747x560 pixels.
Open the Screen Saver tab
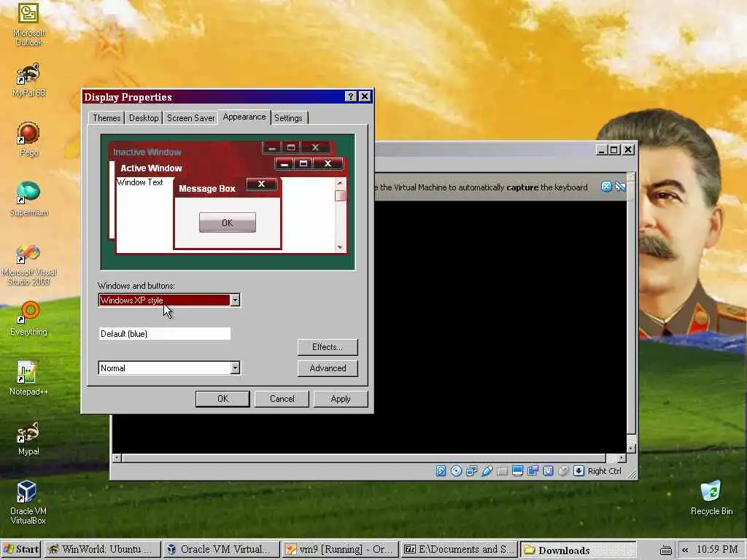[190, 118]
